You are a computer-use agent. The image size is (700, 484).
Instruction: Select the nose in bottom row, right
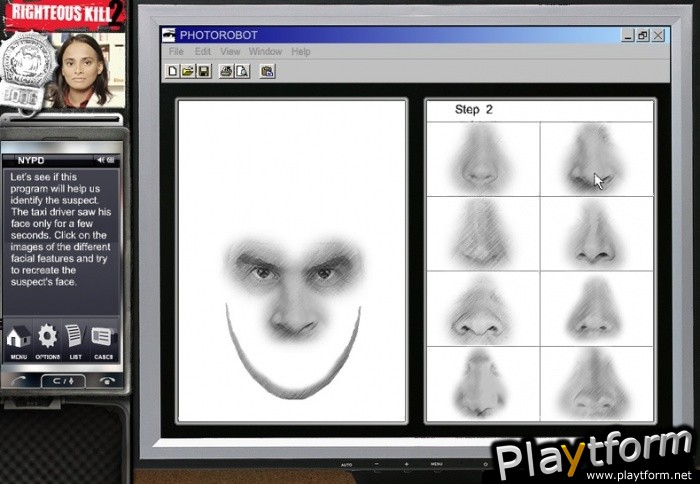(597, 384)
